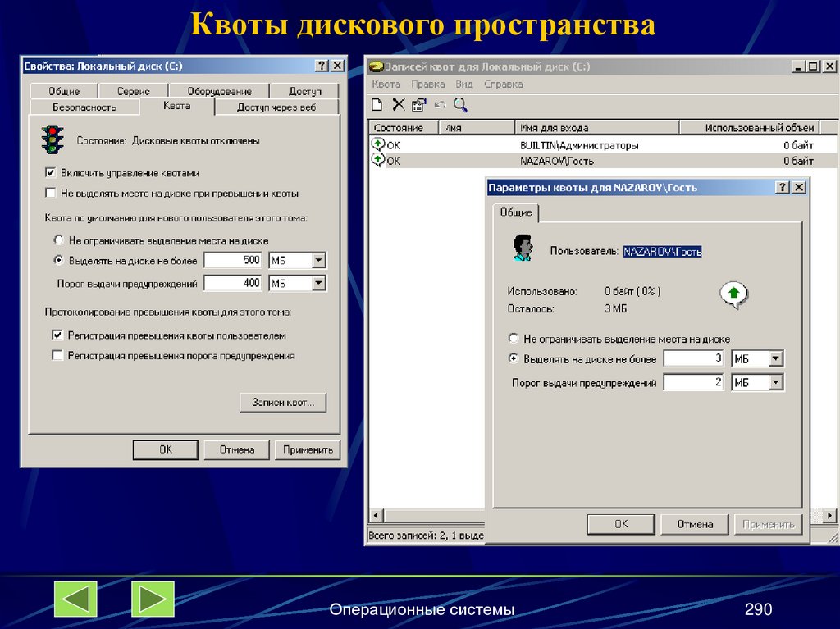
Task: Click the disk limit field containing 500
Action: point(233,261)
